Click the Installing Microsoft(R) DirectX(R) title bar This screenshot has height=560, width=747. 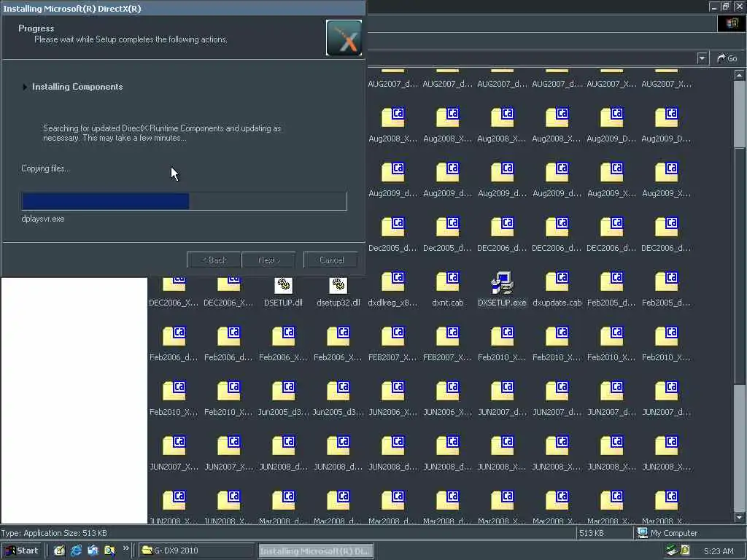pyautogui.click(x=183, y=8)
